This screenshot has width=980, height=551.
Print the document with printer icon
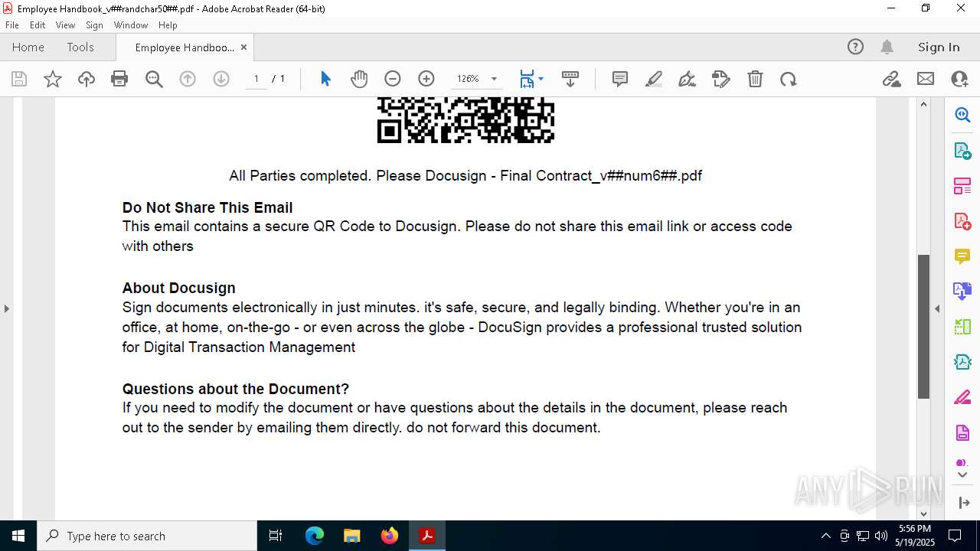[119, 79]
